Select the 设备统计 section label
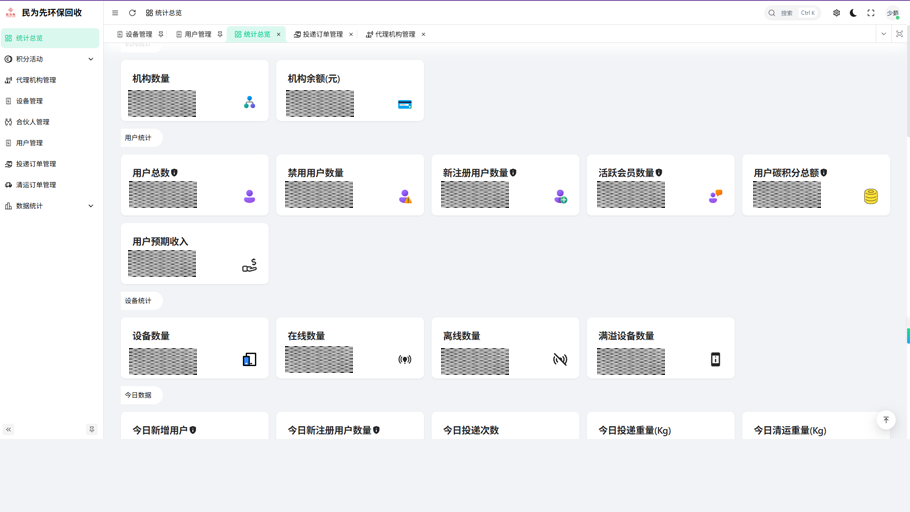 coord(138,301)
